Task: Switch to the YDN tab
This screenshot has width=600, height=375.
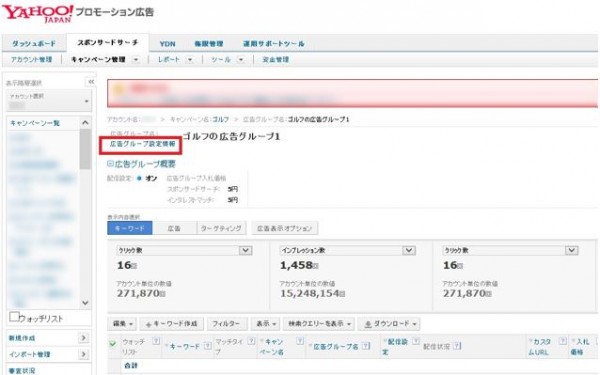Action: [167, 44]
